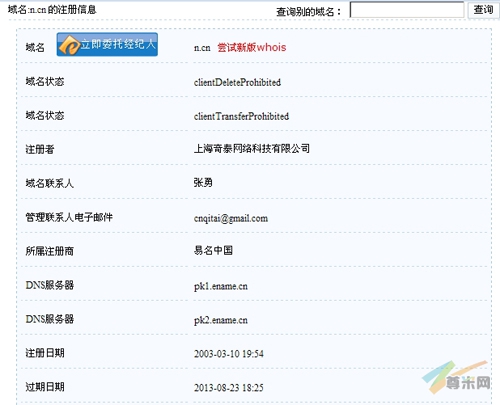Image resolution: width=500 pixels, height=405 pixels.
Task: Click the orange logo icon in broker banner
Action: 69,45
